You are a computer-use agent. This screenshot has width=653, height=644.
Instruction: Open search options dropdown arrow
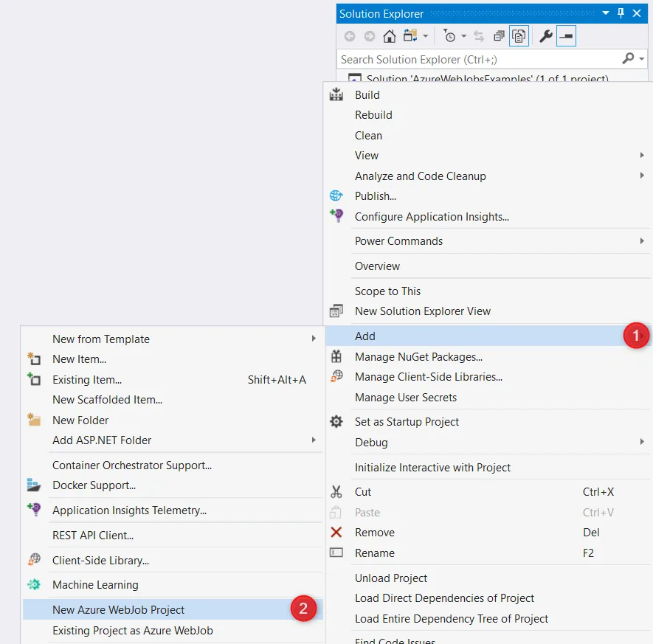pyautogui.click(x=642, y=59)
